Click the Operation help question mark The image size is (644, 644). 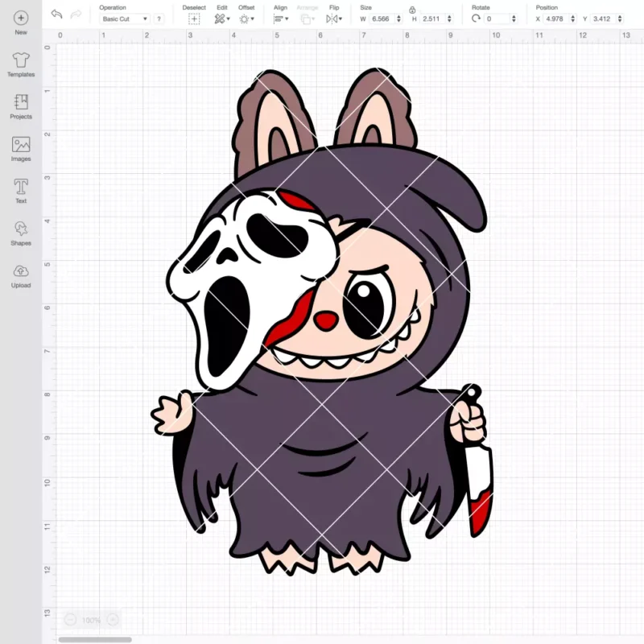(159, 19)
